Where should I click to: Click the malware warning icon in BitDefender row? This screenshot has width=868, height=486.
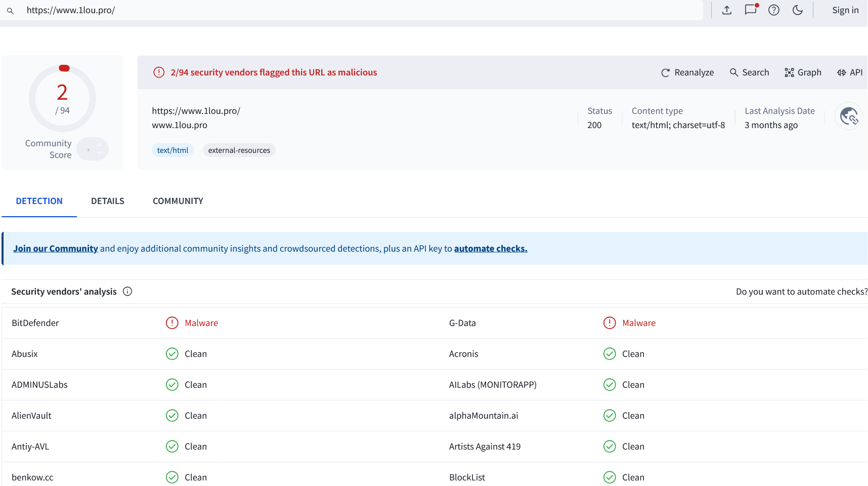[x=172, y=323]
